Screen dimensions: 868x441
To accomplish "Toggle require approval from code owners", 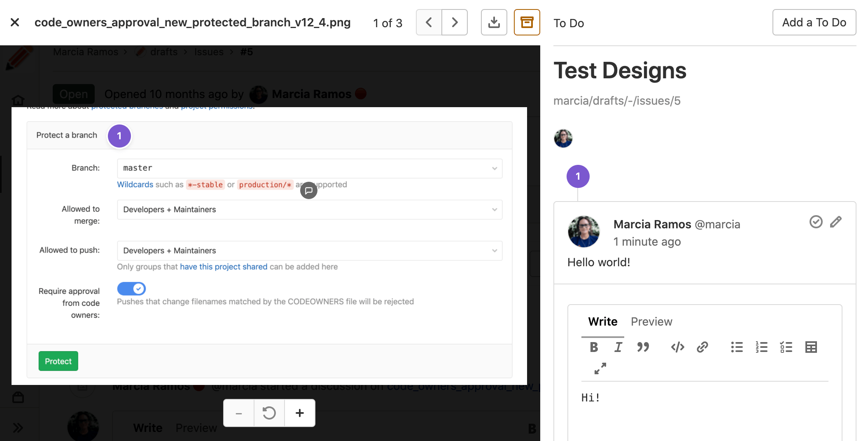I will tap(131, 289).
